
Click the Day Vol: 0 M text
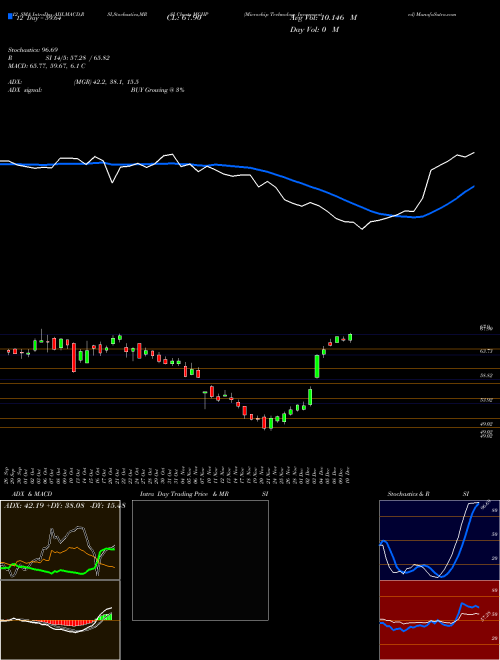point(314,30)
